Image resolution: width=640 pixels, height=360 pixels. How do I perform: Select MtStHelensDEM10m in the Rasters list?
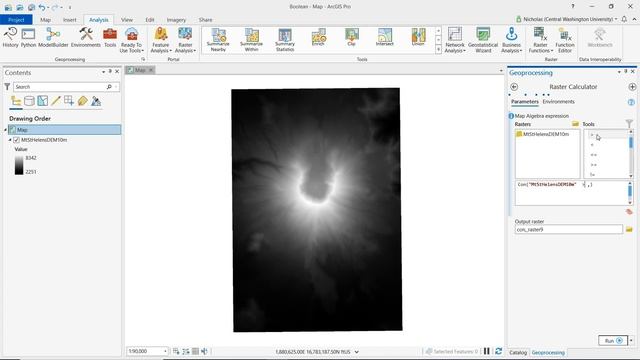click(546, 134)
